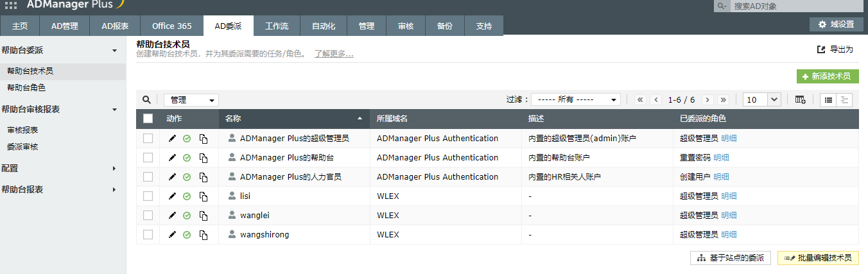
Task: Click green status icon in wangshirong row
Action: pos(187,235)
